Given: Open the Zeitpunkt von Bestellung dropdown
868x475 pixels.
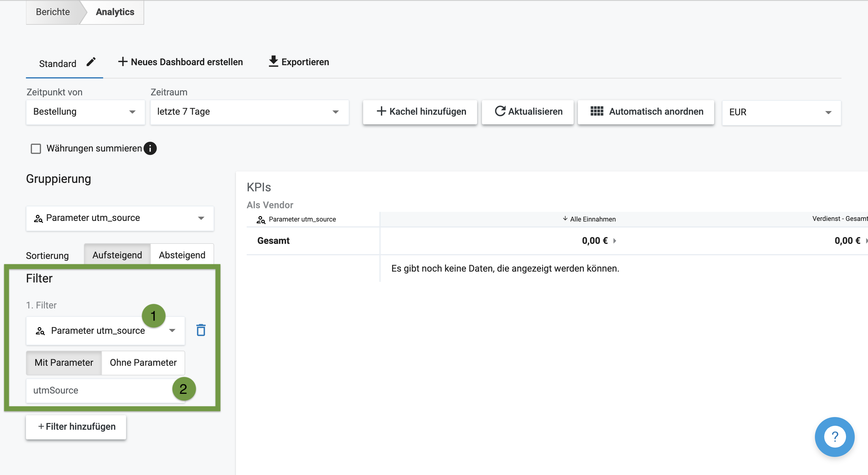Looking at the screenshot, I should click(x=85, y=112).
